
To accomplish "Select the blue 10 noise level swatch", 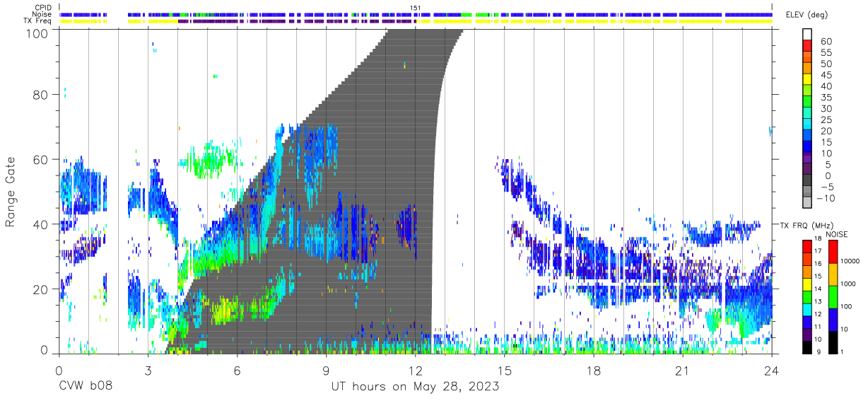I will [x=833, y=320].
